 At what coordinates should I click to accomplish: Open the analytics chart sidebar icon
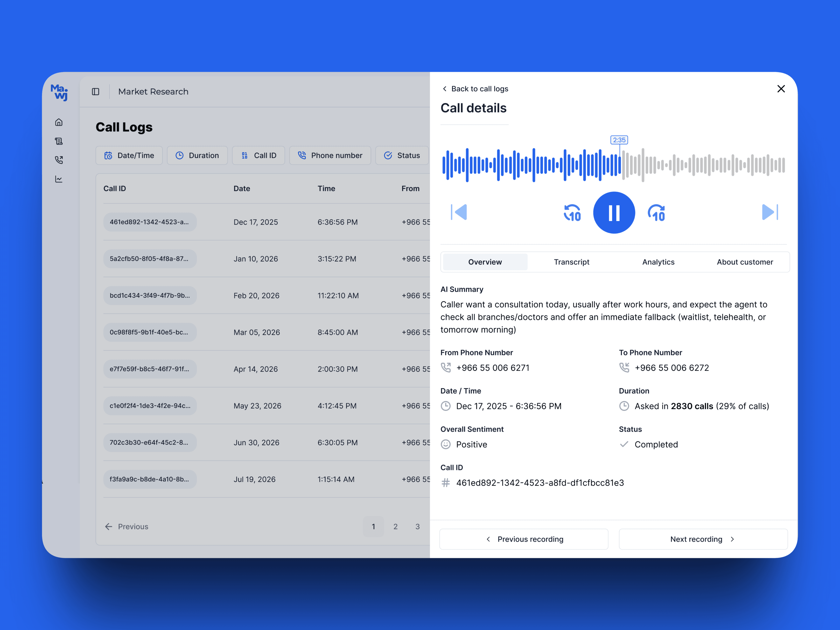[x=59, y=179]
